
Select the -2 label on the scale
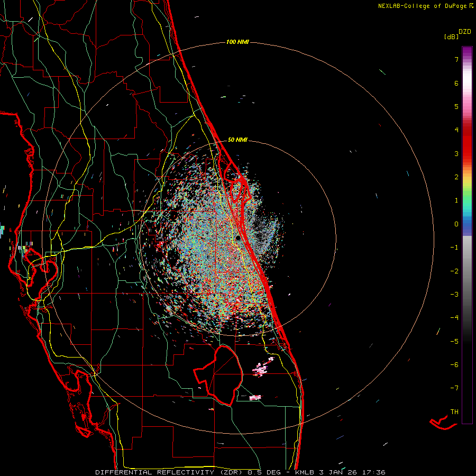[x=454, y=271]
